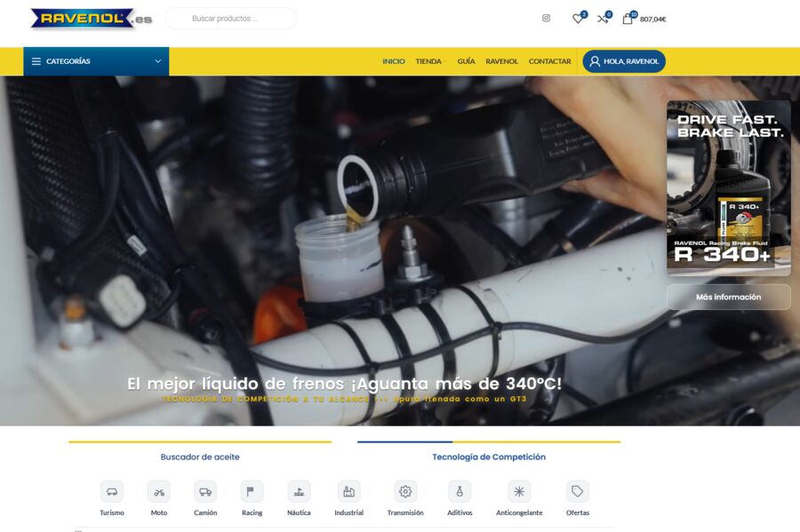Screen dimensions: 800x532
Task: Click the Ofertas label
Action: (578, 512)
